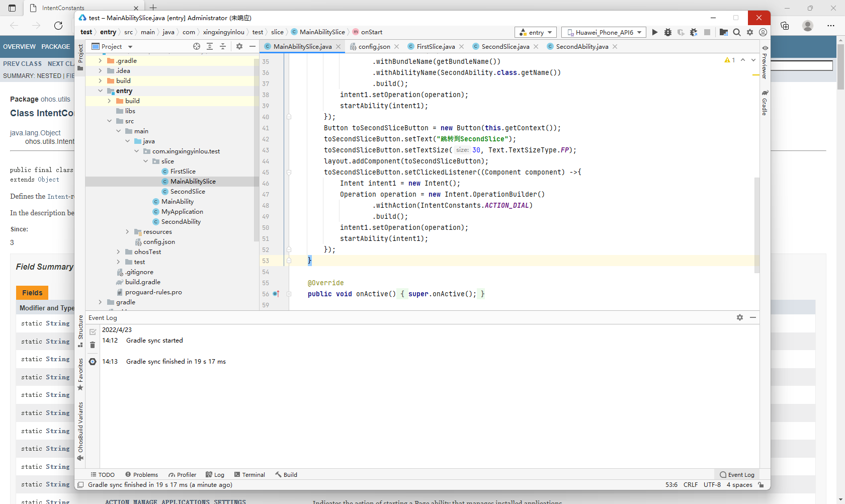Switch to FirstSlice.java editor tab
This screenshot has height=504, width=845.
[436, 46]
